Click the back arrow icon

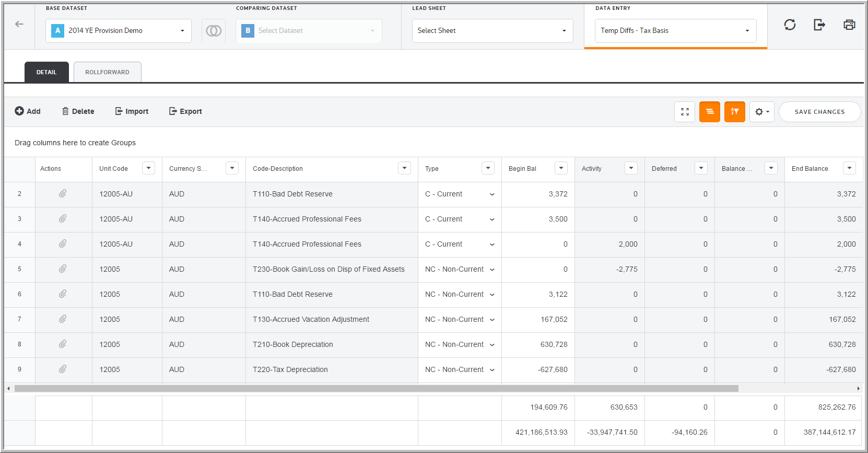[19, 24]
